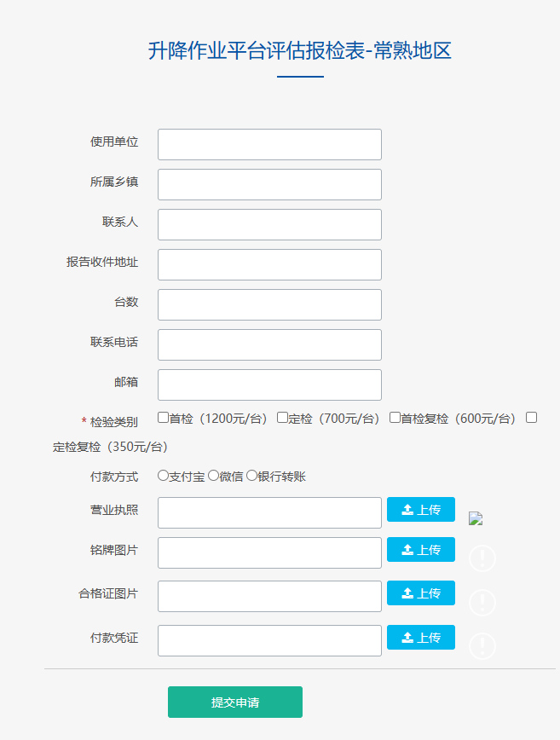
Task: Submit the form with 提交申请
Action: (235, 702)
